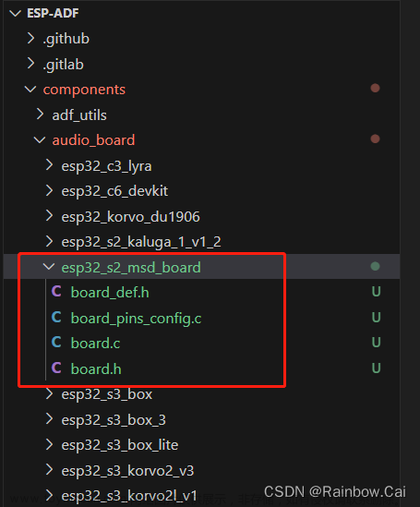Select the esp32_s3_korvo2_v3 folder
Viewport: 420px width, 507px height.
(127, 470)
